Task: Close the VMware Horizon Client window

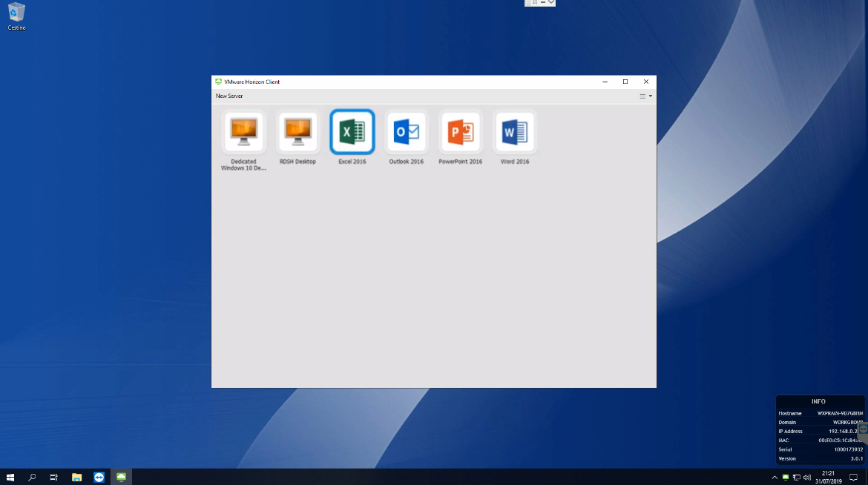Action: point(646,82)
